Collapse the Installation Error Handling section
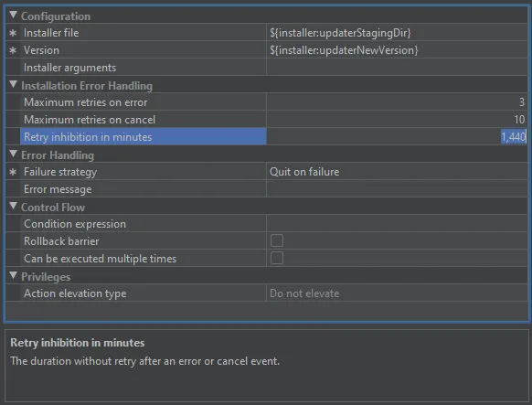Screen dimensions: 532x405 pyautogui.click(x=13, y=84)
